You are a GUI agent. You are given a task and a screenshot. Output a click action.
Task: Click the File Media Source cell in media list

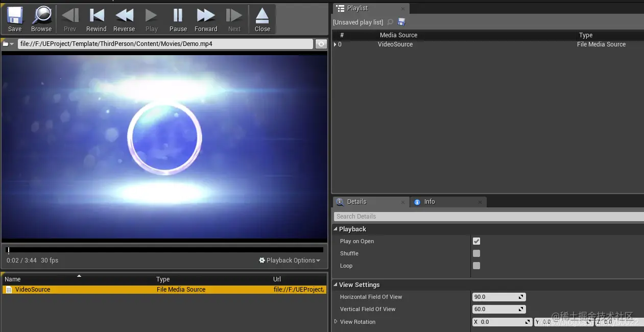[x=181, y=290]
